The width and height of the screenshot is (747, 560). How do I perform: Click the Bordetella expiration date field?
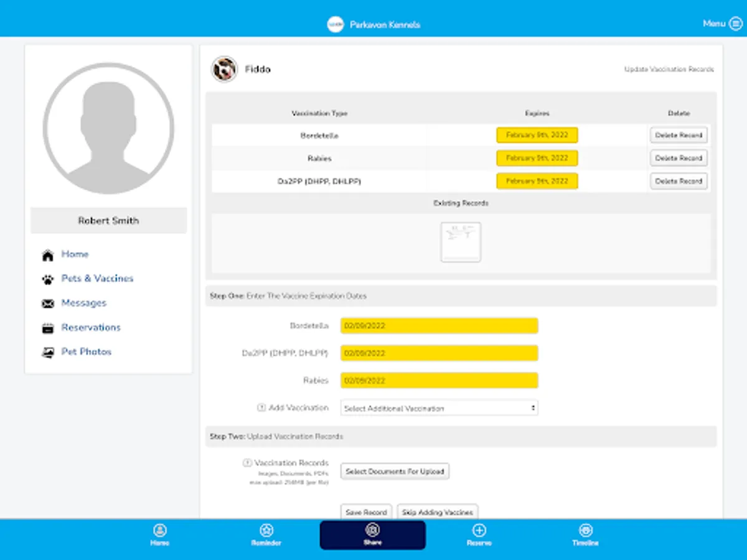439,326
